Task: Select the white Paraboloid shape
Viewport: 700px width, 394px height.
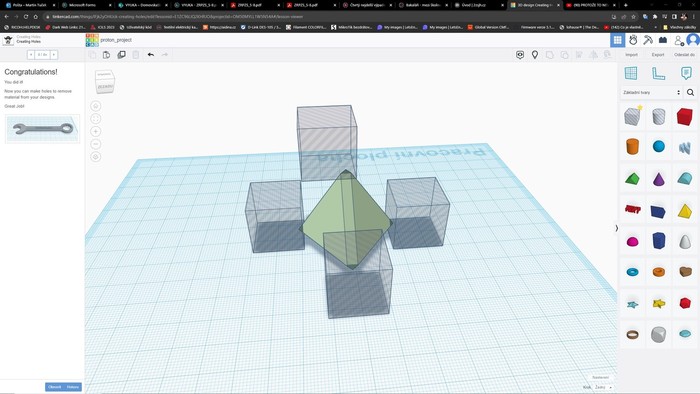Action: [684, 241]
